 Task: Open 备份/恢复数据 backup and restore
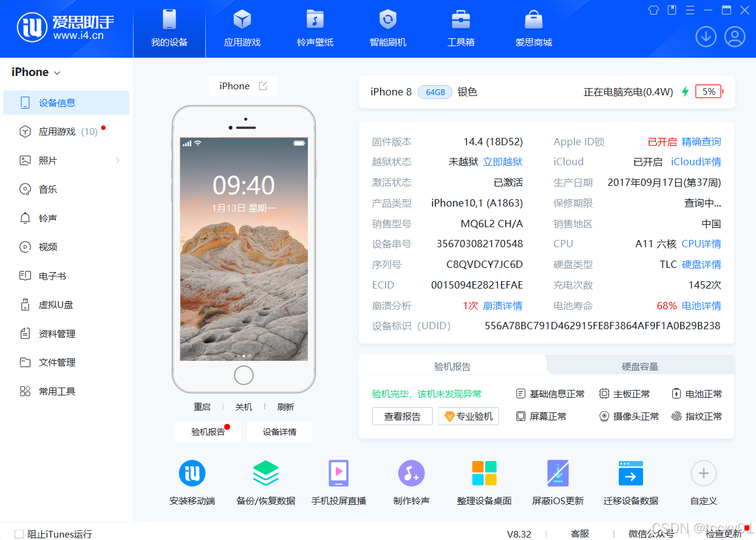[x=265, y=482]
